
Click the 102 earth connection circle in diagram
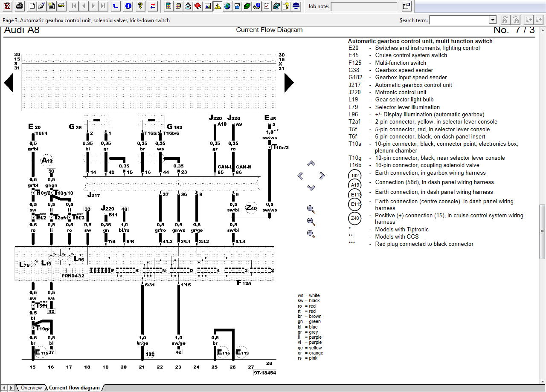click(150, 354)
